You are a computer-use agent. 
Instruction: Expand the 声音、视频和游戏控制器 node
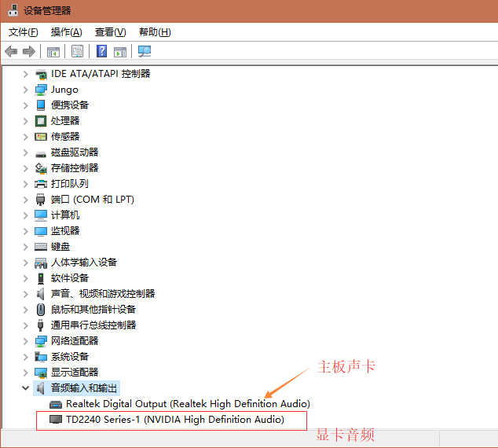tap(26, 294)
